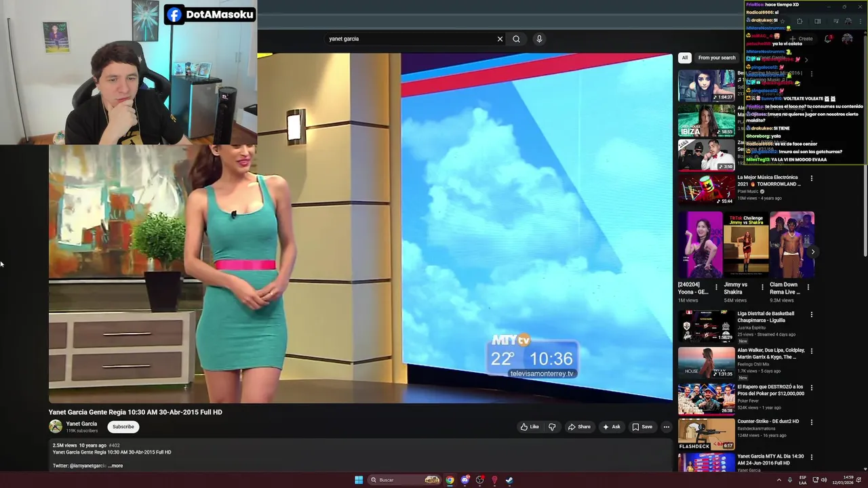Dislike the video with thumbs-down icon

(552, 427)
